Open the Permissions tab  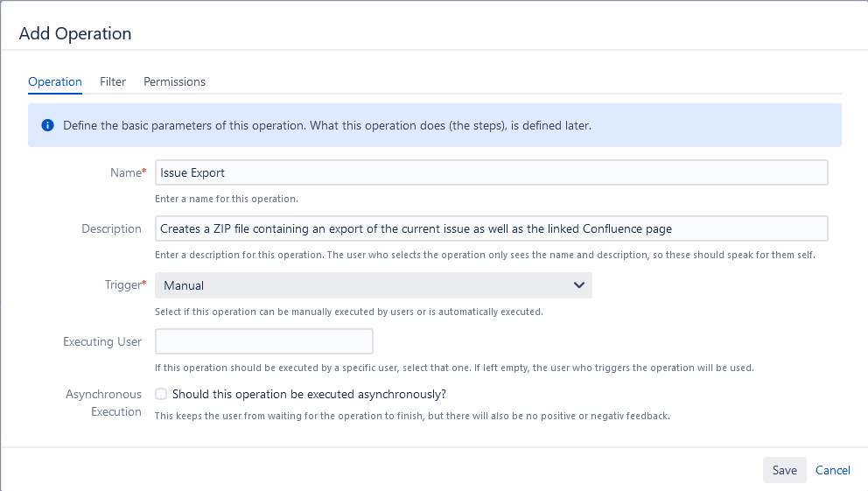pyautogui.click(x=174, y=81)
